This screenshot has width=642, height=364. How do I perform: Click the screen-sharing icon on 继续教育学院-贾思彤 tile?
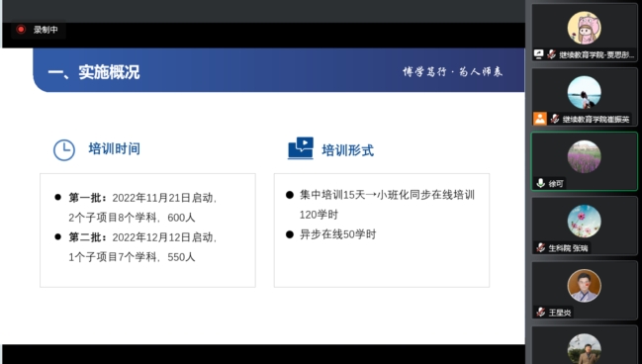[x=539, y=54]
